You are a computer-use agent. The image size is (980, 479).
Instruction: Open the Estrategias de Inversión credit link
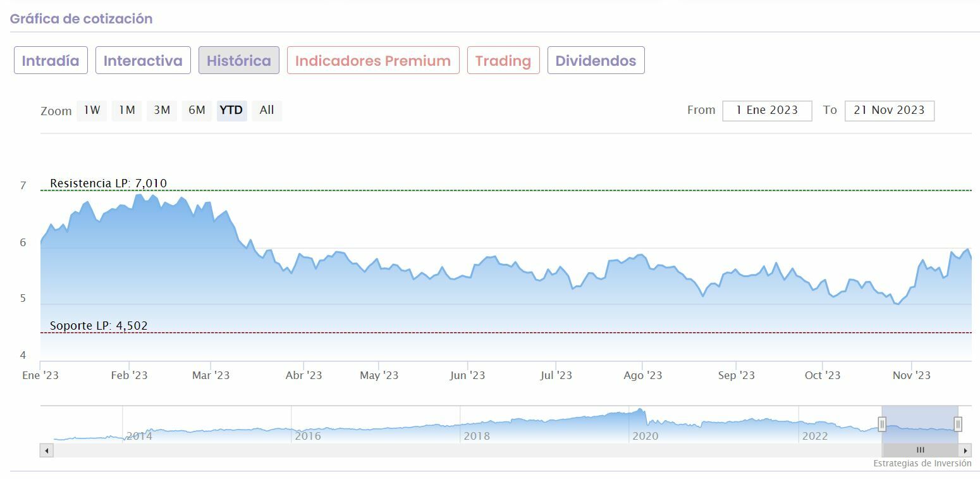[x=922, y=463]
